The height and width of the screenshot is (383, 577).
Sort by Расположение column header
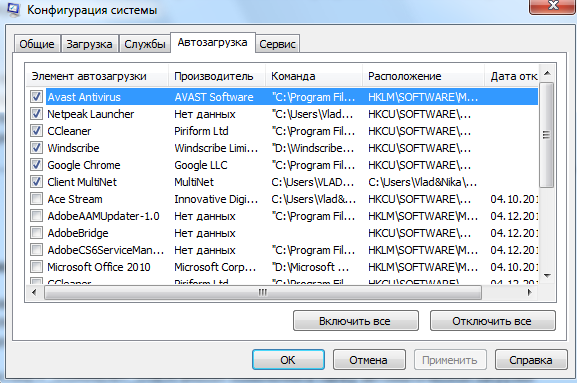[x=423, y=76]
